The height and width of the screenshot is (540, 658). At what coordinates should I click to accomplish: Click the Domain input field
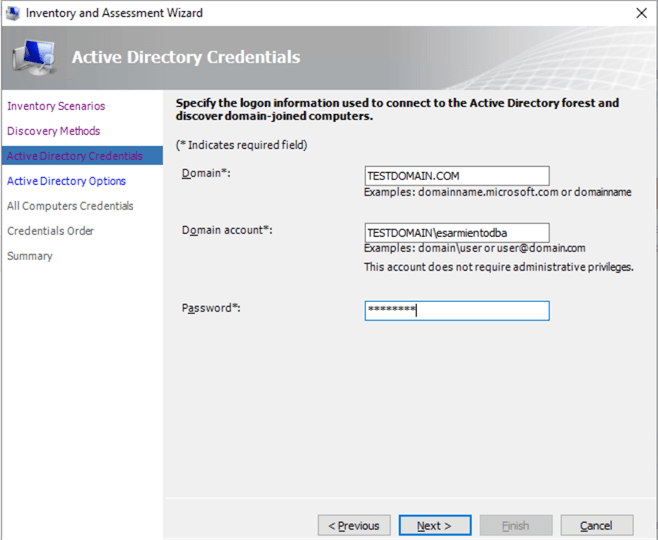click(457, 176)
